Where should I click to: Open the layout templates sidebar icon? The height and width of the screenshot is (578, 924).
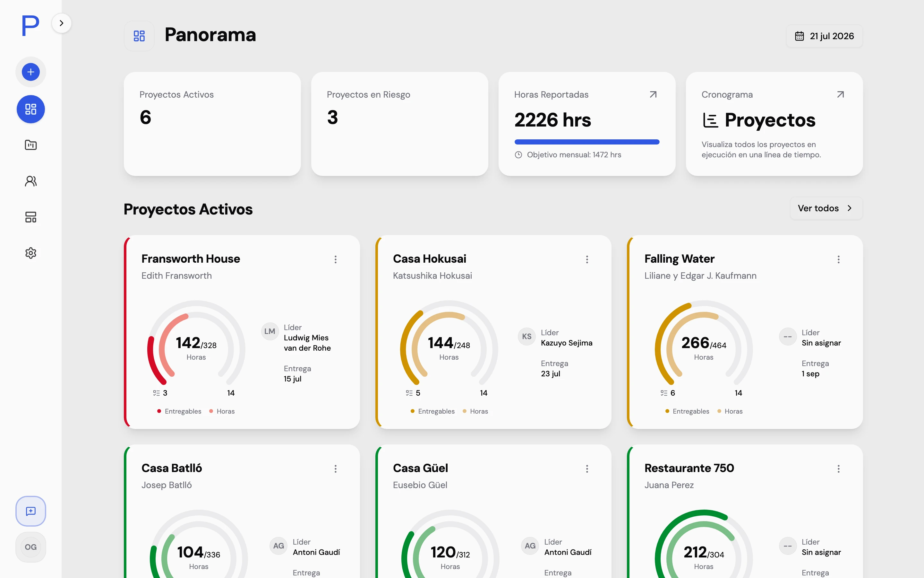click(x=31, y=217)
